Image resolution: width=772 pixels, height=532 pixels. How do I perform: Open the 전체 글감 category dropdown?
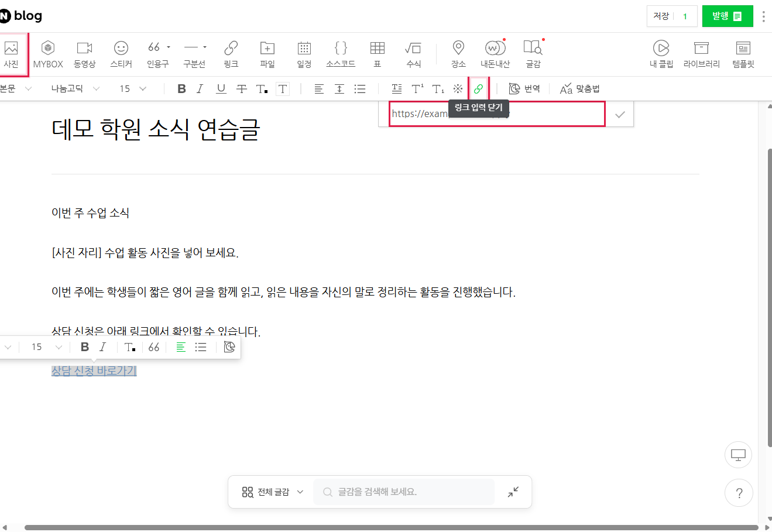pyautogui.click(x=273, y=492)
